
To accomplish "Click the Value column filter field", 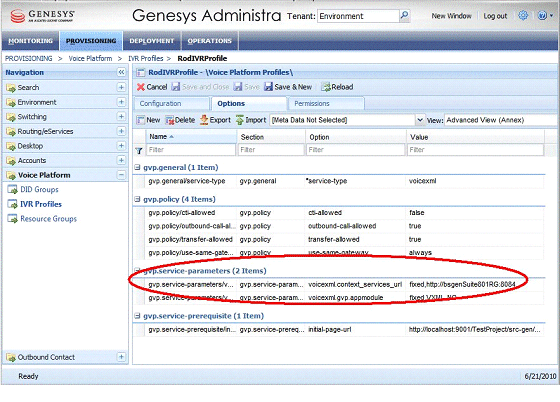I will 475,150.
